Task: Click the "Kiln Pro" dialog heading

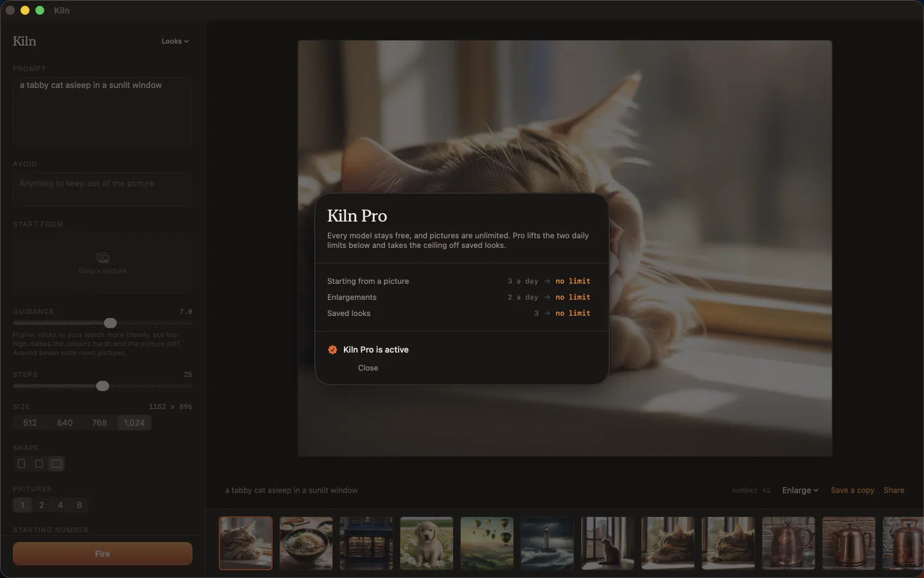Action: click(x=357, y=216)
